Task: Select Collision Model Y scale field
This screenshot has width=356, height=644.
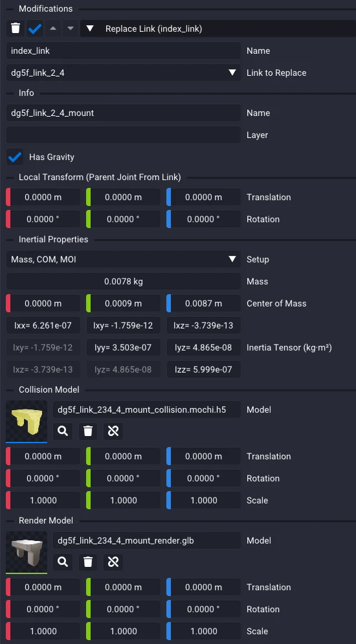Action: tap(123, 500)
